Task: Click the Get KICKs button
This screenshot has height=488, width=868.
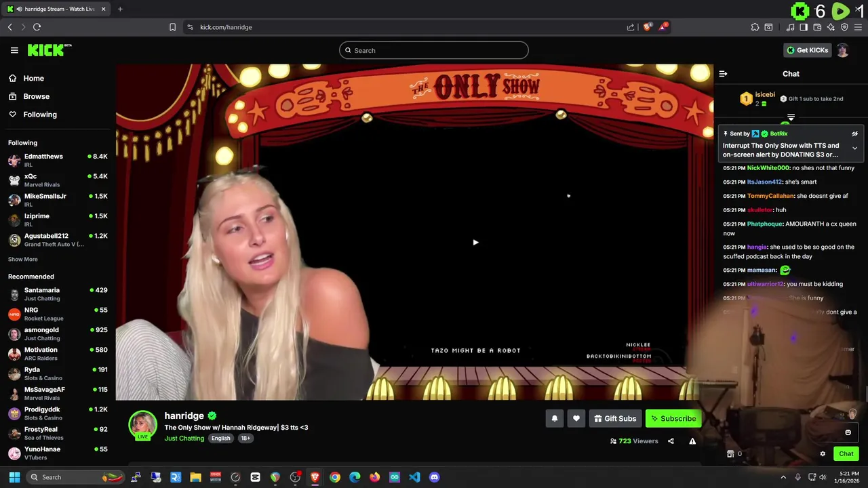Action: coord(807,50)
